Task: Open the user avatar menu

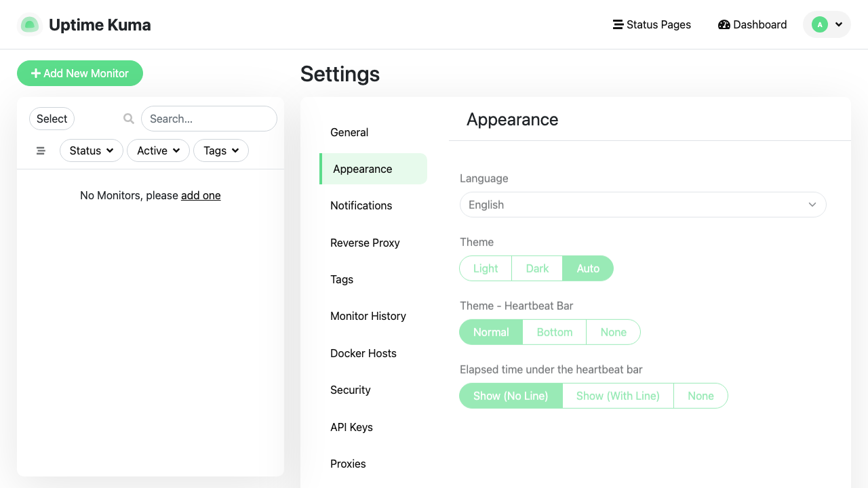Action: (x=827, y=24)
